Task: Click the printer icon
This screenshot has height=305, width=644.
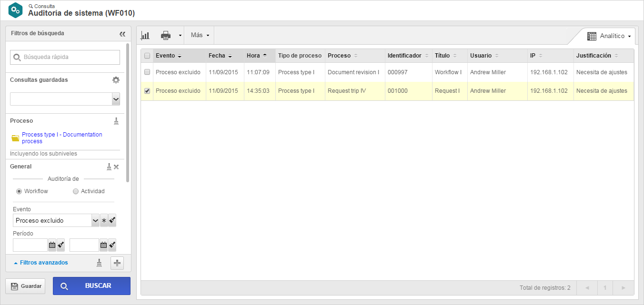Action: tap(165, 35)
